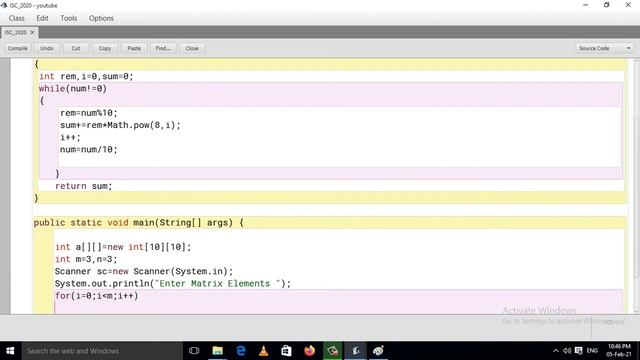Show hidden system tray icons

(x=556, y=351)
